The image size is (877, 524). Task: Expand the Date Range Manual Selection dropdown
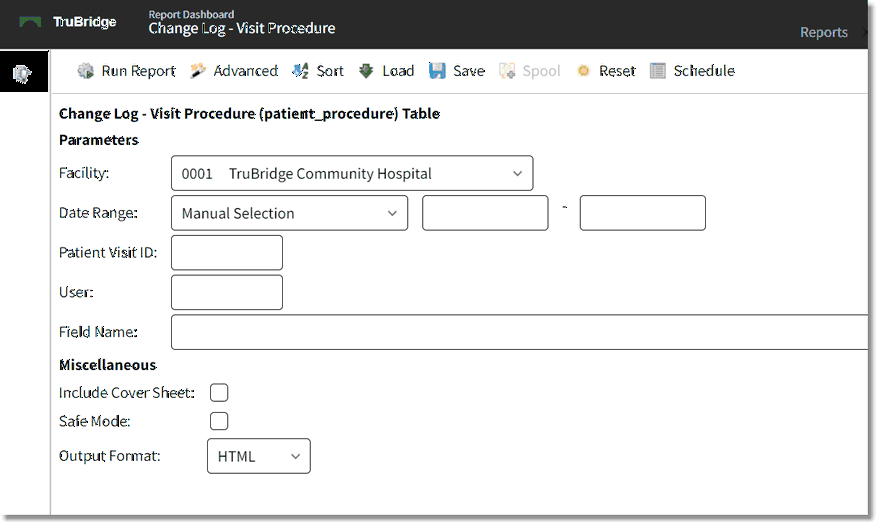(x=289, y=213)
